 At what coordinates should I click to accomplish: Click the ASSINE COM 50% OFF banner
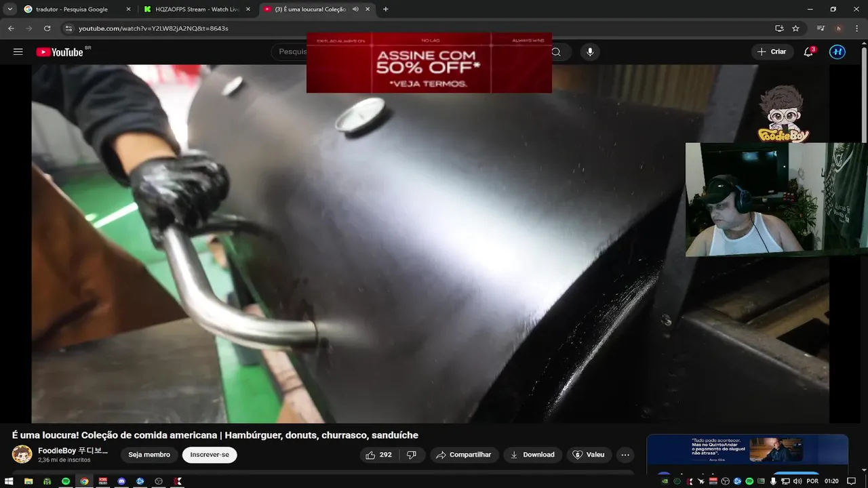point(429,62)
